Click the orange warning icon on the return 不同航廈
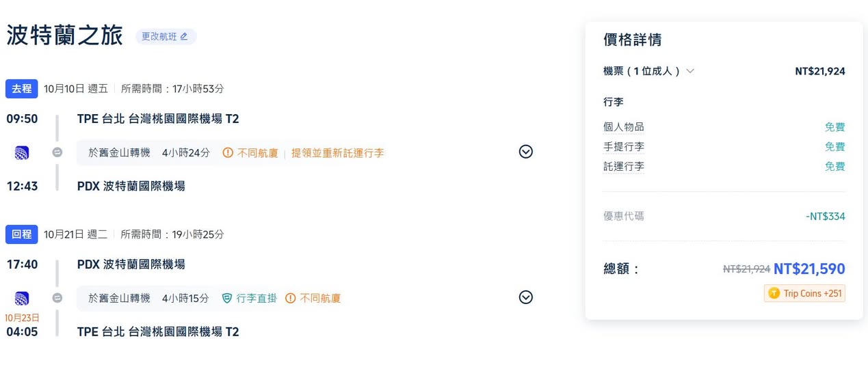 [290, 299]
